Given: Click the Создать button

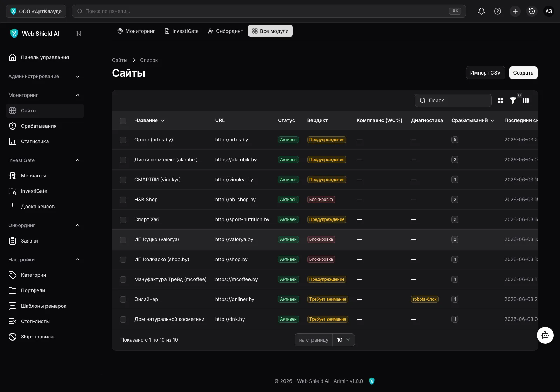Looking at the screenshot, I should click(x=523, y=73).
